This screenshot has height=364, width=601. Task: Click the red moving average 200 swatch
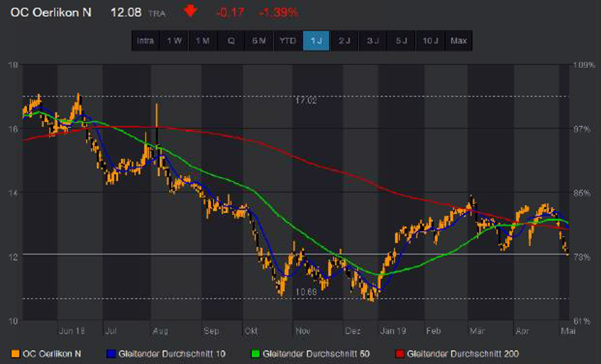point(400,354)
